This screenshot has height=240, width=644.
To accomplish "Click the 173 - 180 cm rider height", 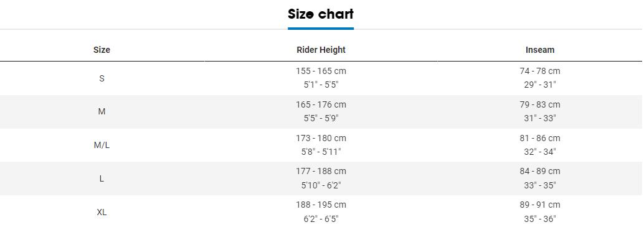I will [321, 138].
